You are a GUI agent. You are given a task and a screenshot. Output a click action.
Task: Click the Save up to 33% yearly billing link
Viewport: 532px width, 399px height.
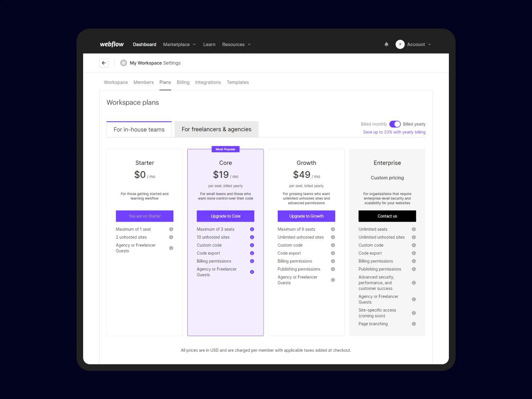pyautogui.click(x=394, y=132)
